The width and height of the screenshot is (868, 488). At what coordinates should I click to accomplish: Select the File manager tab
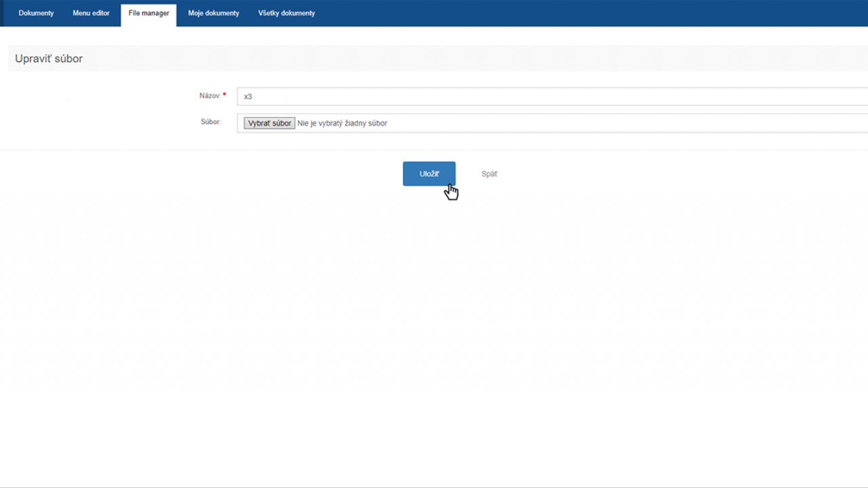(x=149, y=14)
